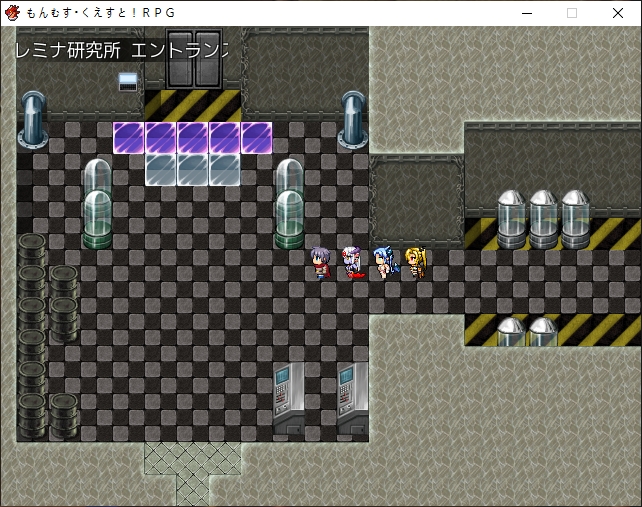Click the yellow-black hazard floor below the door
Viewport: 642px width, 507px height.
(193, 106)
